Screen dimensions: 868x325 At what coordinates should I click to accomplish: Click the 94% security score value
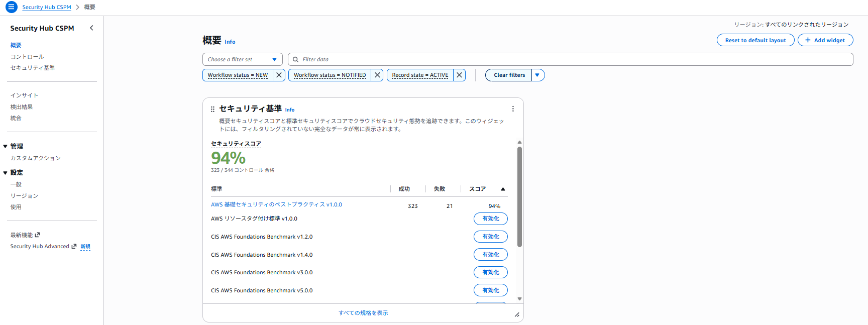tap(228, 158)
